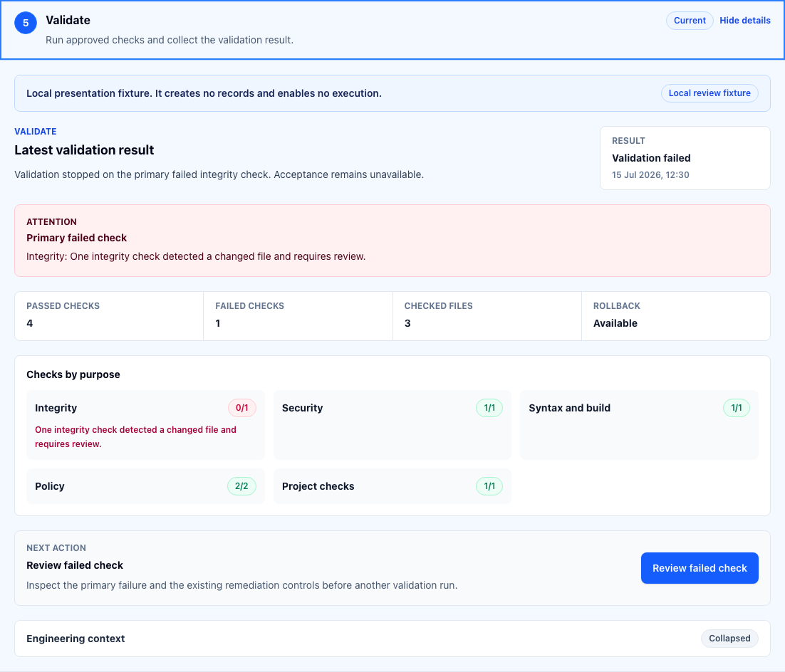Screen dimensions: 785x672
Task: Click the 'Integrity: One integrity check' banner message
Action: 196,257
